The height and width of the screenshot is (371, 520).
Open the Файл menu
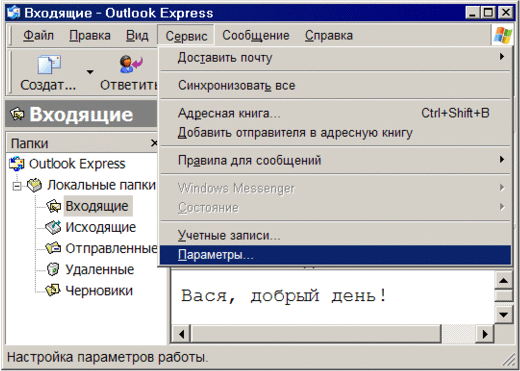[x=38, y=35]
